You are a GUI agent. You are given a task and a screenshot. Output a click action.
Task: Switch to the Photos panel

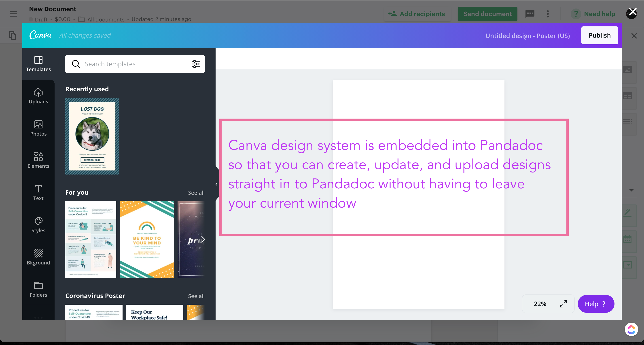tap(38, 128)
